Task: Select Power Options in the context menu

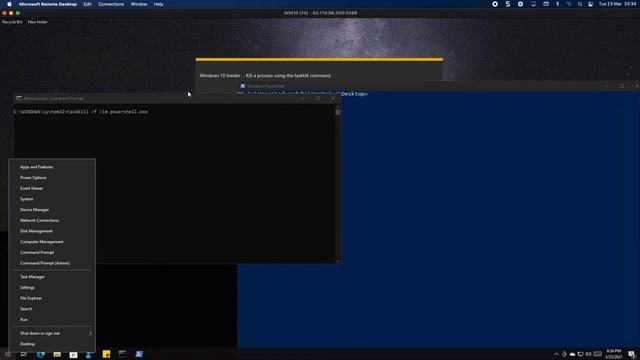Action: tap(52, 178)
